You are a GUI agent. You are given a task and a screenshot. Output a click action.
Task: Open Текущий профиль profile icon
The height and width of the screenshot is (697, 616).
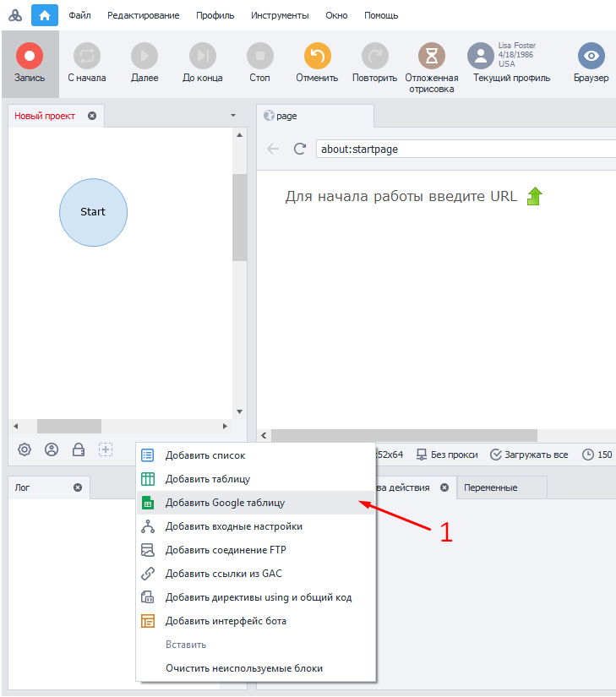481,57
